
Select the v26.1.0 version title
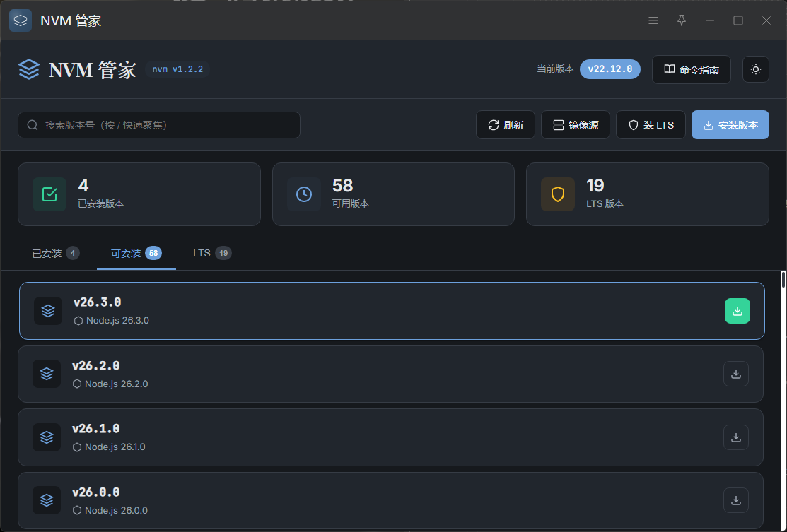coord(96,429)
